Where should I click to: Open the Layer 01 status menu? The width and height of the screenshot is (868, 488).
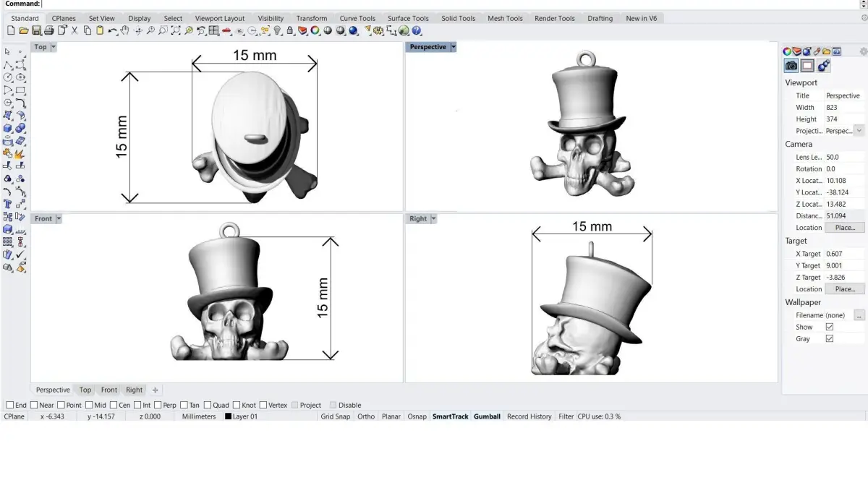[241, 416]
